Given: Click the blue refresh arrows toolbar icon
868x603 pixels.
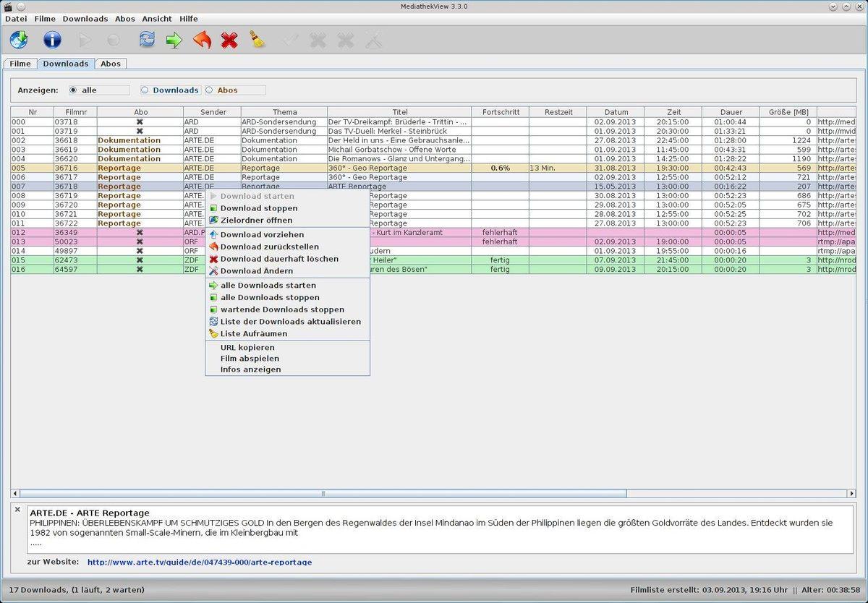Looking at the screenshot, I should 147,40.
